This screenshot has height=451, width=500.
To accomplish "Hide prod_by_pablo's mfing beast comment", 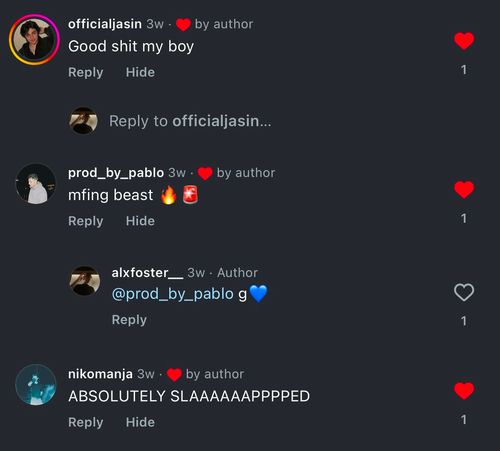I will point(140,221).
